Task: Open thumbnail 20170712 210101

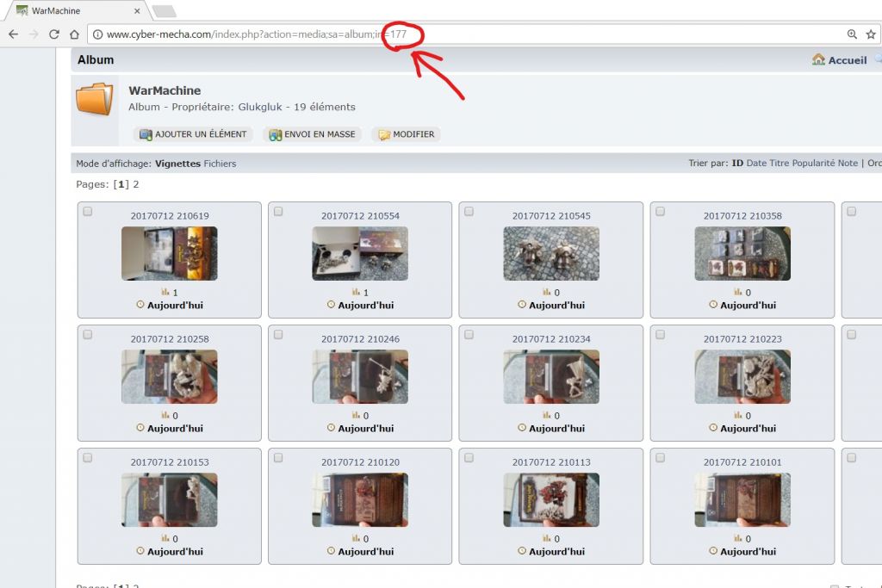Action: pyautogui.click(x=742, y=499)
